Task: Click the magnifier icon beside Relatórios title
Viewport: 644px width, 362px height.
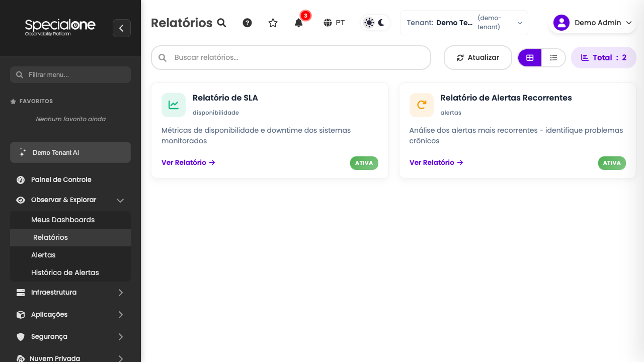Action: pos(221,23)
